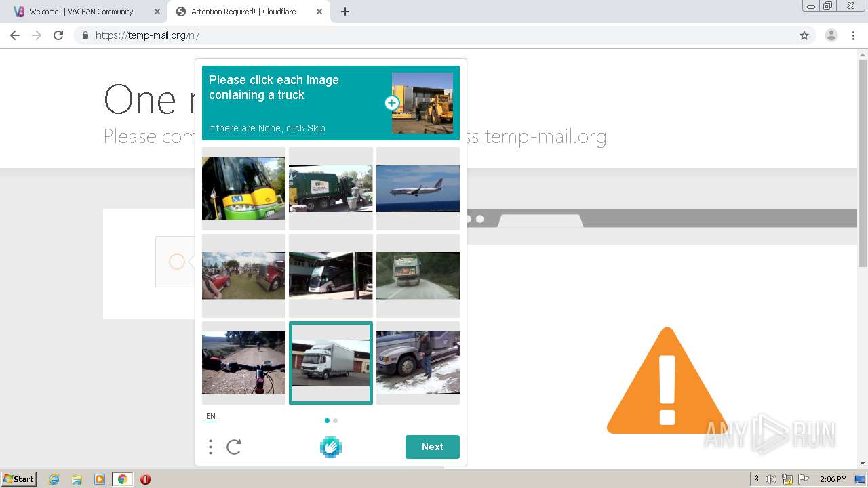
Task: Click the hCaptcha hand logo
Action: pyautogui.click(x=331, y=447)
